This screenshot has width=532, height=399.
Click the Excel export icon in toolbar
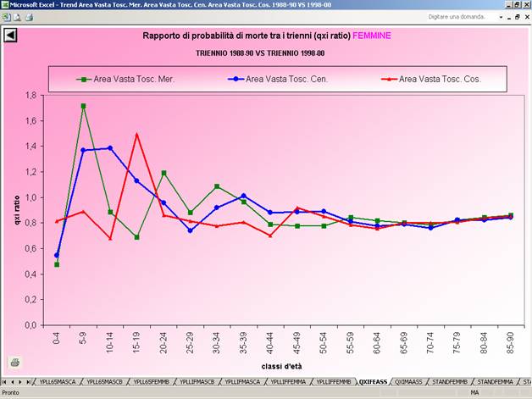coord(6,17)
